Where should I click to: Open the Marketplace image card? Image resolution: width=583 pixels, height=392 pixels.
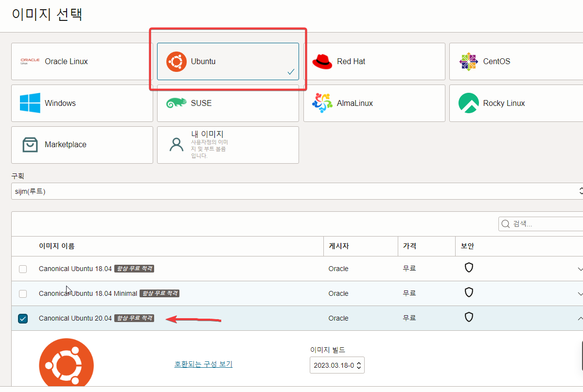82,145
